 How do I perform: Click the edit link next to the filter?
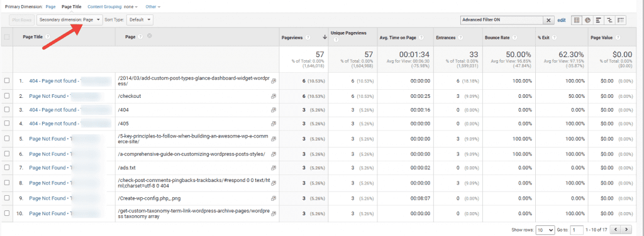pos(562,20)
